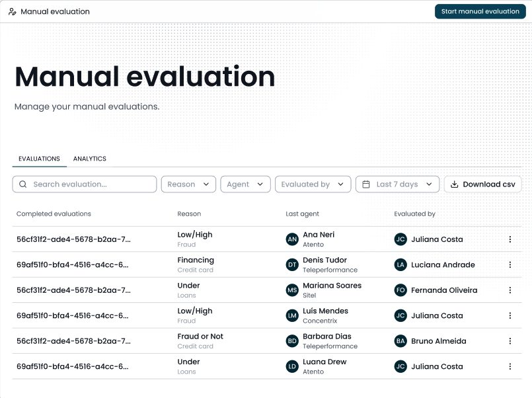The image size is (532, 398).
Task: Open the more-options menu for Luís Mendes row
Action: 510,315
